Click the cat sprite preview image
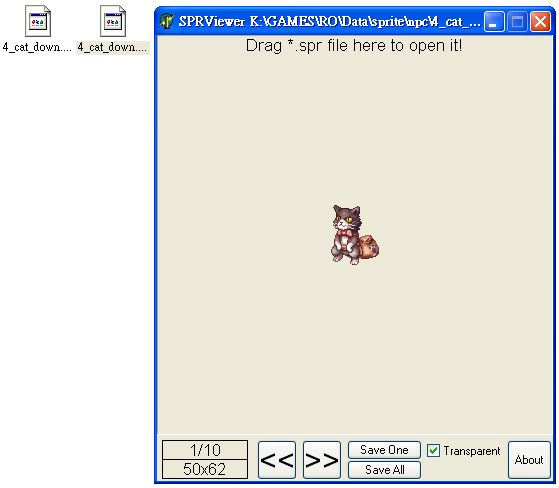Viewport: 559px width, 488px height. pos(355,235)
